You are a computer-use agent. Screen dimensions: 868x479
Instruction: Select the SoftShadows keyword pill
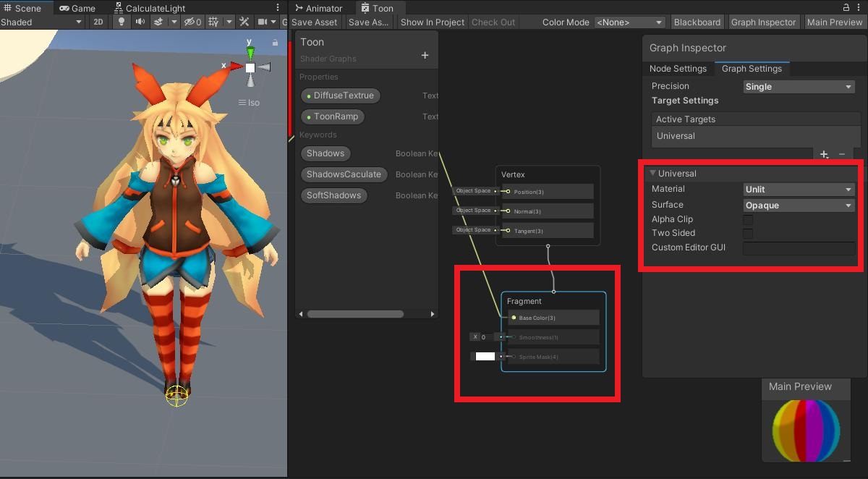coord(334,195)
